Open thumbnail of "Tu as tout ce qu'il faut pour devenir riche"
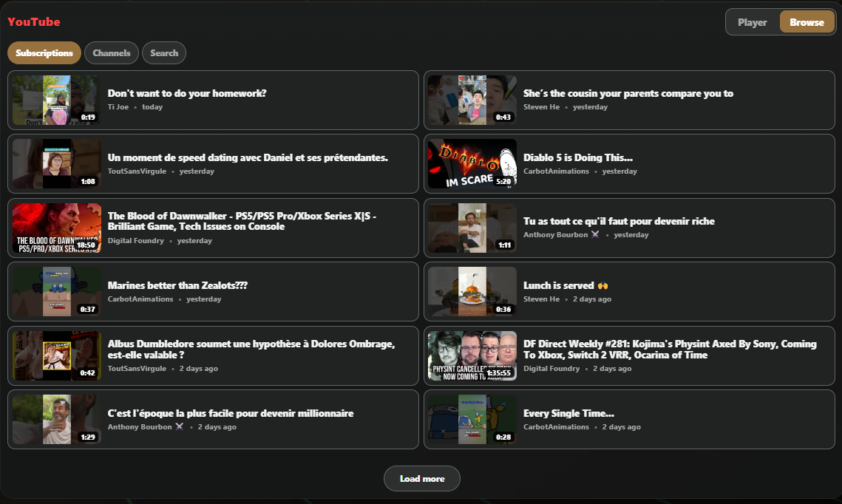The height and width of the screenshot is (504, 842). pos(472,228)
